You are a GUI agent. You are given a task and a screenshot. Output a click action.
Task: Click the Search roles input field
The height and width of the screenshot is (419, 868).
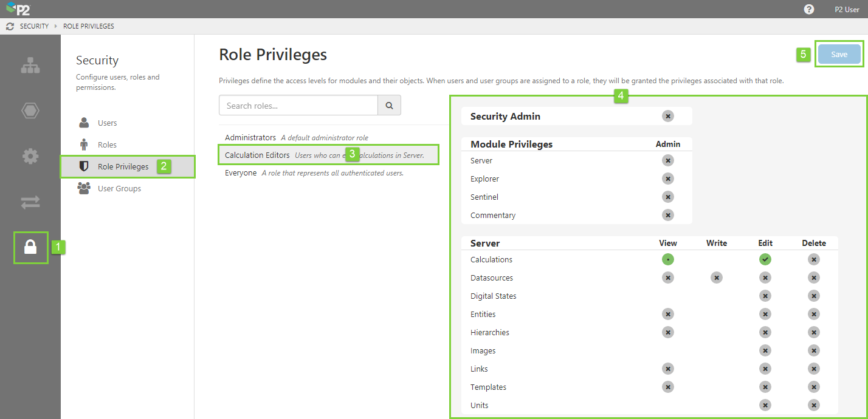[298, 106]
